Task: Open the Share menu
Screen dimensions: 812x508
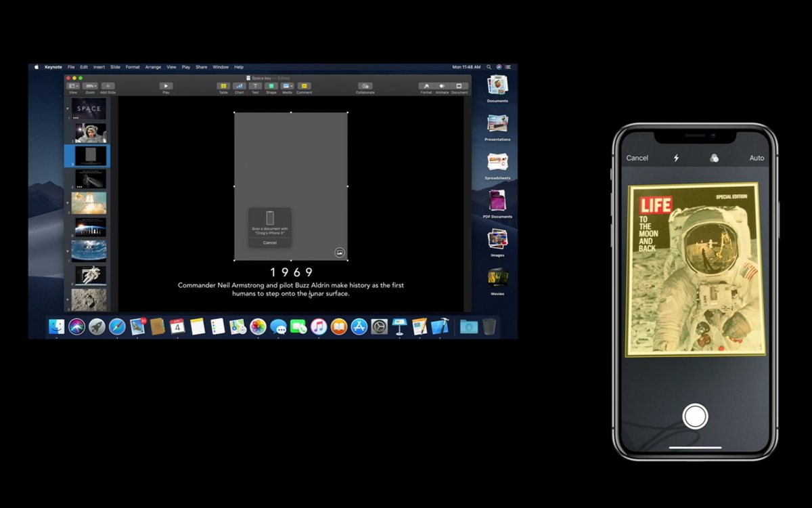Action: pos(202,67)
